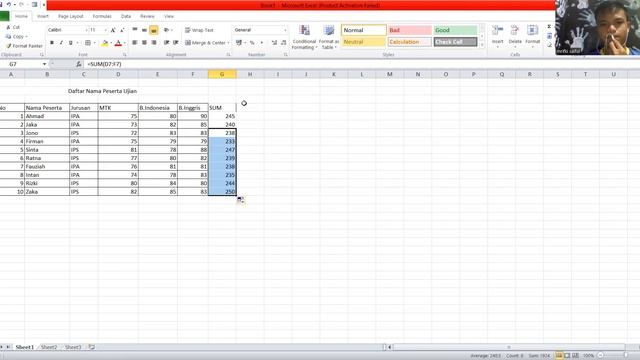Click Increase Decimal icon
The image size is (640, 360).
274,43
